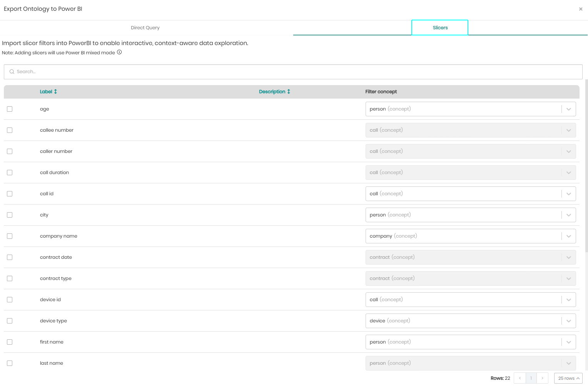
Task: Open the 25 rows page size dropdown
Action: 568,378
